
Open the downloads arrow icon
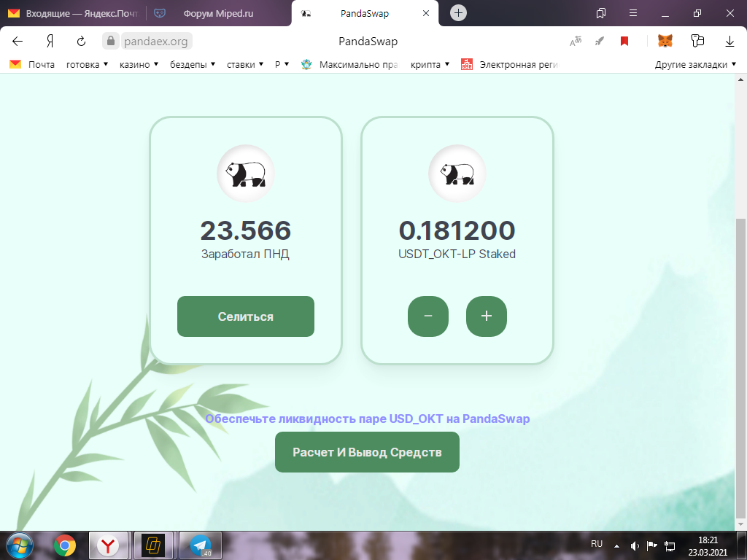(x=729, y=42)
